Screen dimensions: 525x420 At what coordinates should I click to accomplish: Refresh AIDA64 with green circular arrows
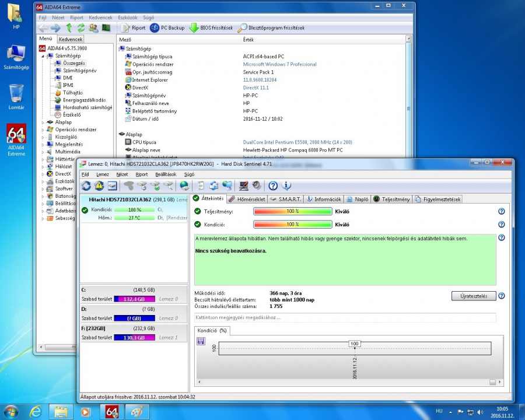81,28
